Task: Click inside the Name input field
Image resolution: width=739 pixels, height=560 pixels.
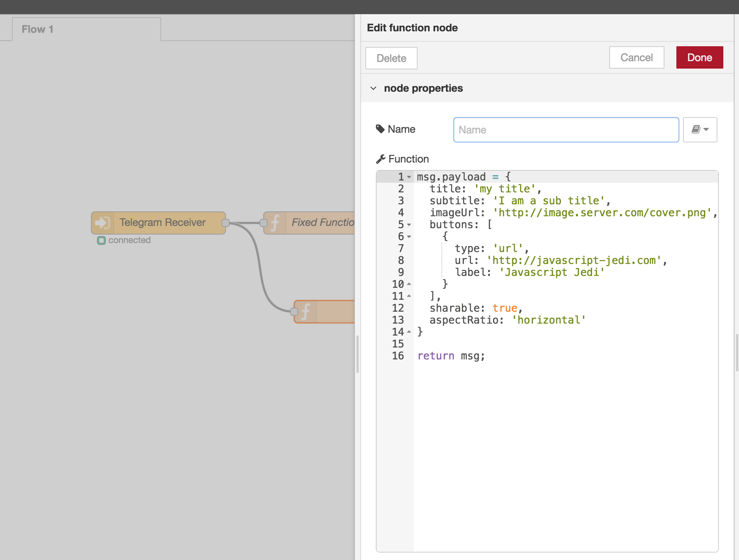Action: pyautogui.click(x=565, y=129)
